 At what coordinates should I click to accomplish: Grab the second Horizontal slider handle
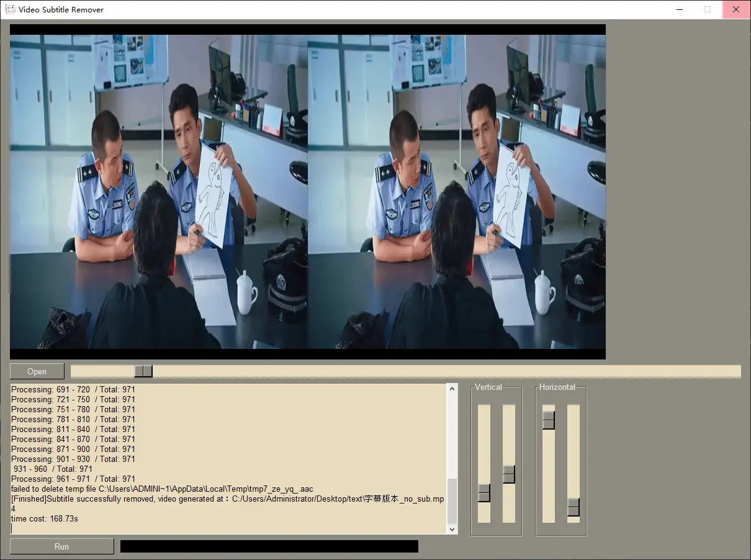(573, 507)
